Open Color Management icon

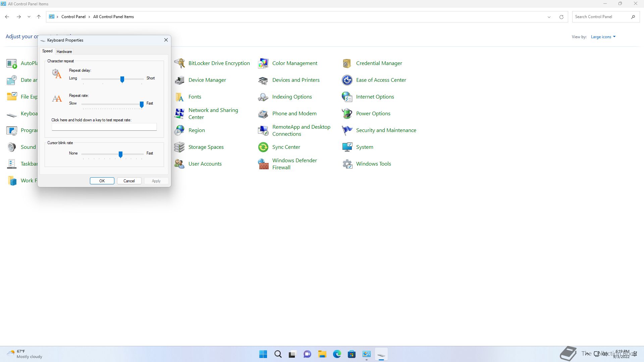pos(263,63)
